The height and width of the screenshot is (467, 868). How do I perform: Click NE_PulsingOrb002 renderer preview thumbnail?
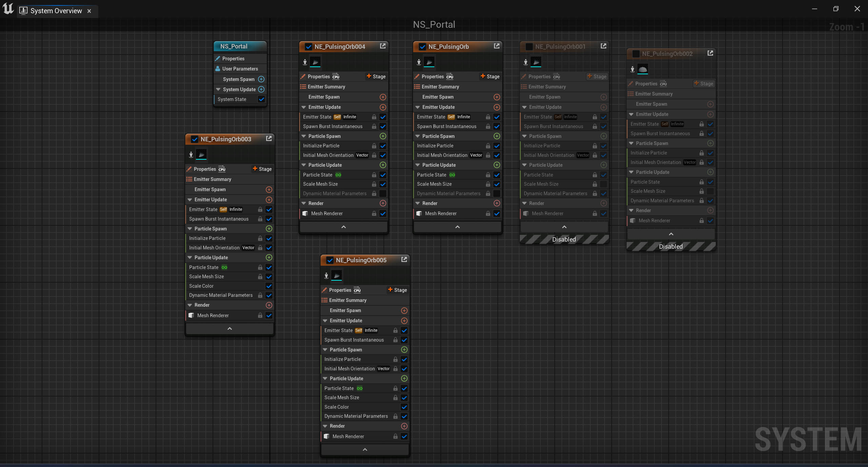point(643,69)
